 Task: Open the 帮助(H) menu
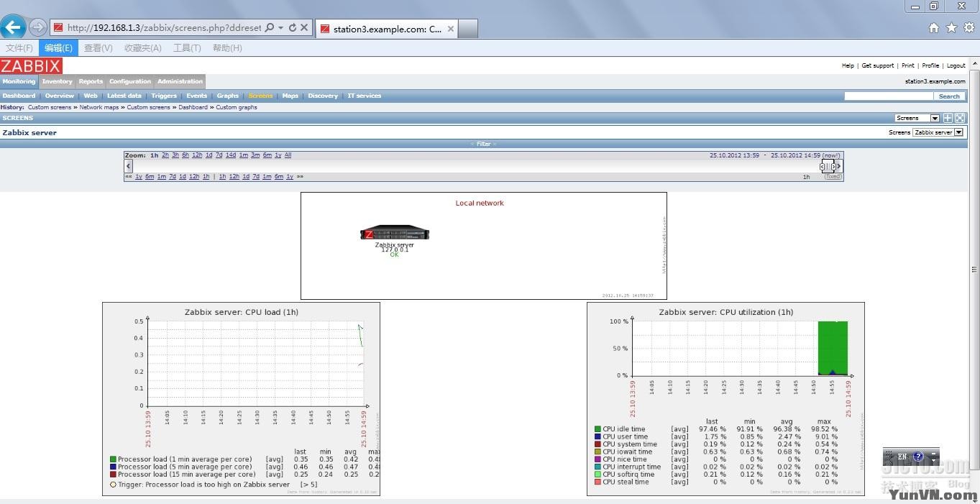click(227, 48)
